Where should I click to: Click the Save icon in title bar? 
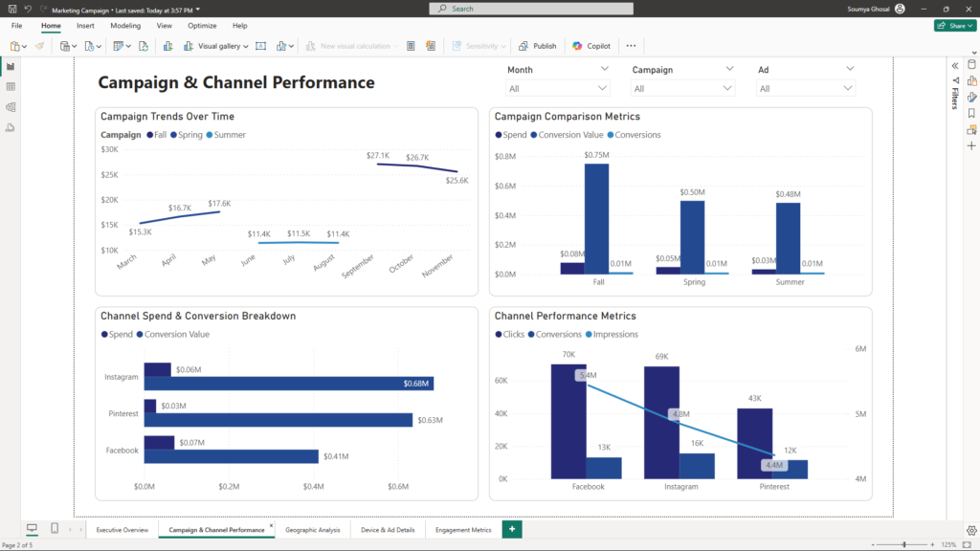11,9
